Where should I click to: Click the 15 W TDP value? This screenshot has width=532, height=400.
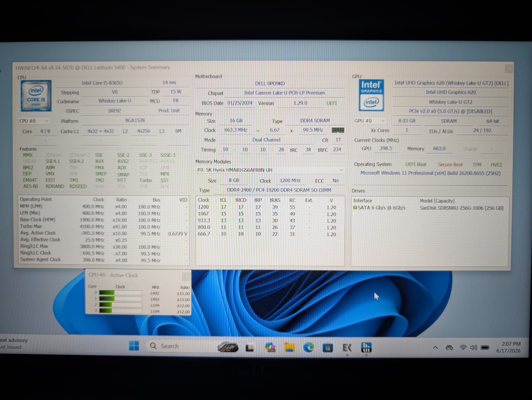[x=176, y=92]
